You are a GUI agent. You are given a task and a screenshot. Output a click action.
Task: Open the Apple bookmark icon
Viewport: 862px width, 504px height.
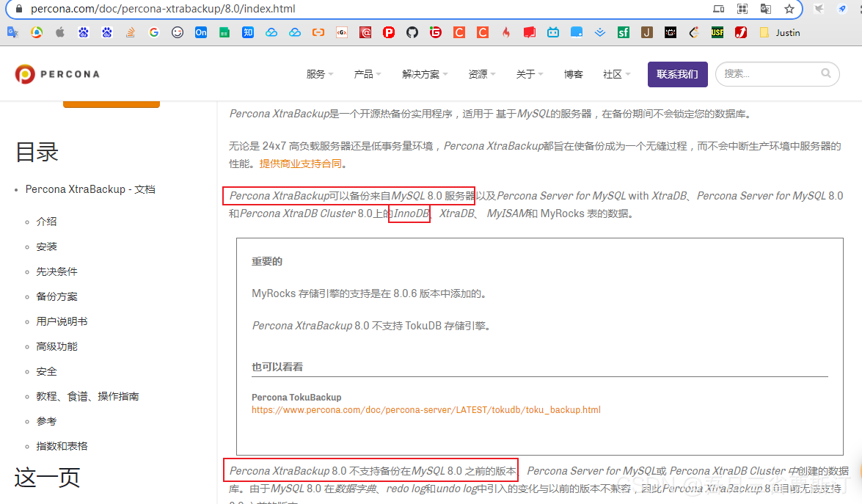pos(60,32)
